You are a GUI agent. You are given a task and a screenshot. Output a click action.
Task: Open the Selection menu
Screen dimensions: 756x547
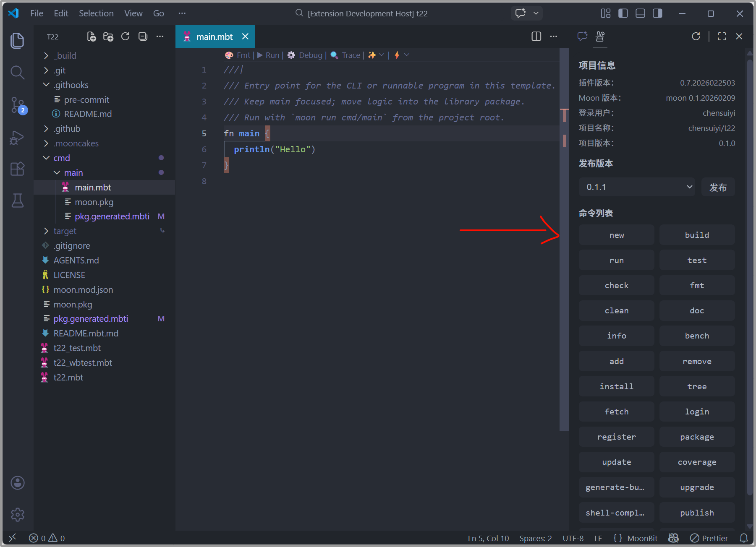click(96, 13)
